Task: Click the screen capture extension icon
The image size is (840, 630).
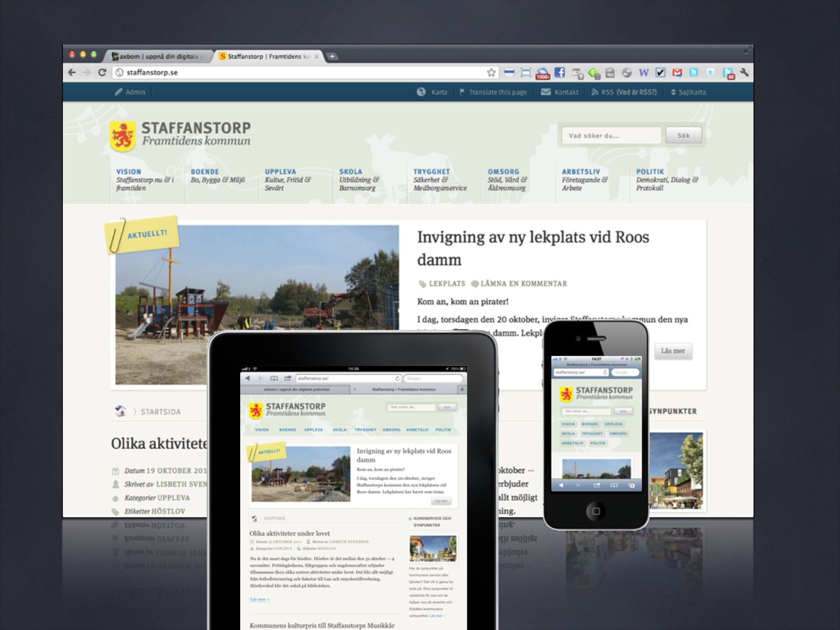Action: [x=526, y=73]
